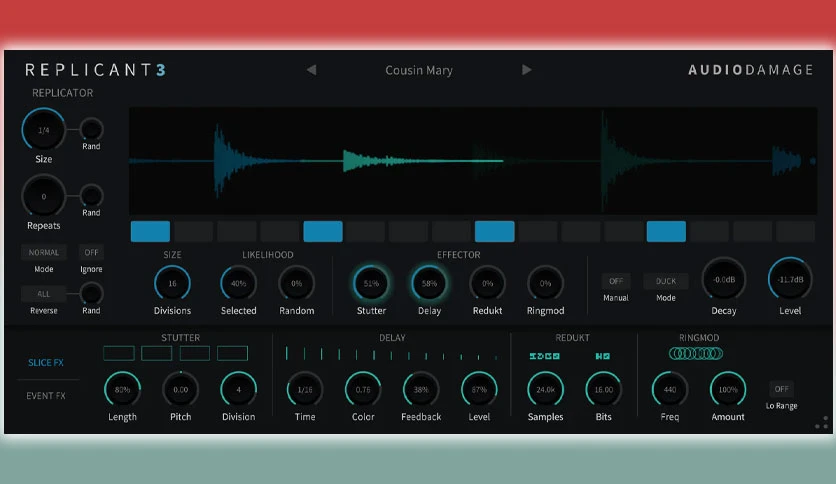Switch the DUCK Mode button

(665, 281)
